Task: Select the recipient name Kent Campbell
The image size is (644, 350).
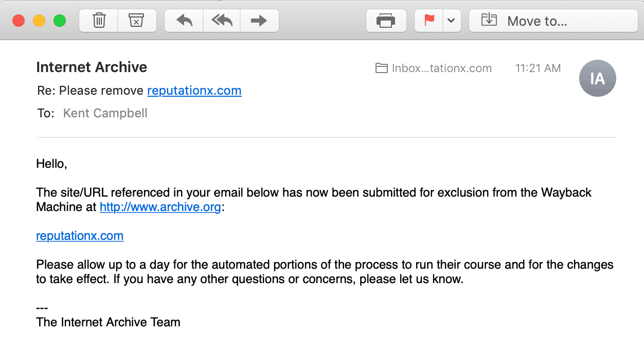Action: [x=105, y=113]
